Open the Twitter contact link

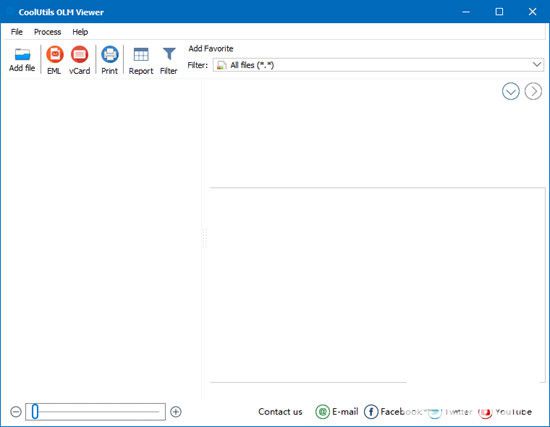tap(458, 412)
